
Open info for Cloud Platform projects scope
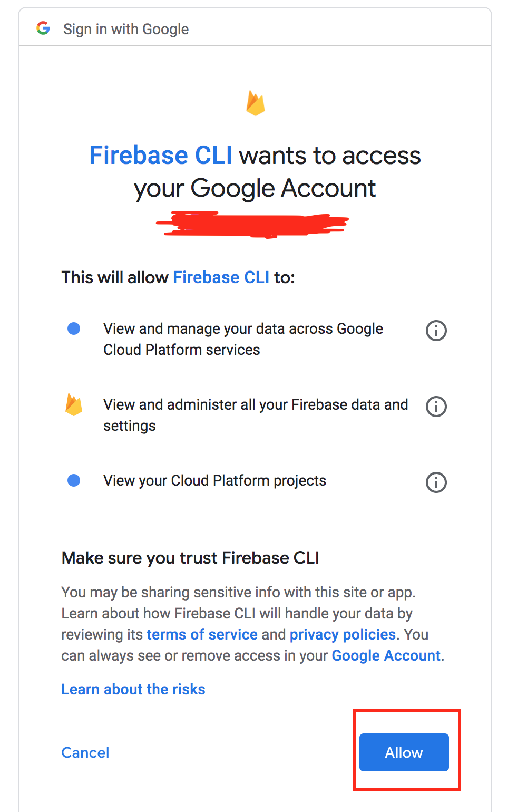[436, 482]
